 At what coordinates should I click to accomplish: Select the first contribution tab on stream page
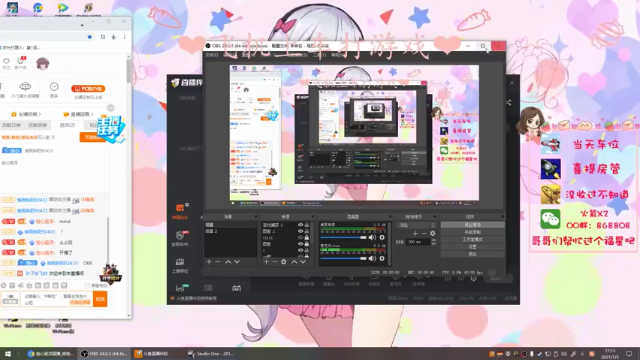[11, 125]
